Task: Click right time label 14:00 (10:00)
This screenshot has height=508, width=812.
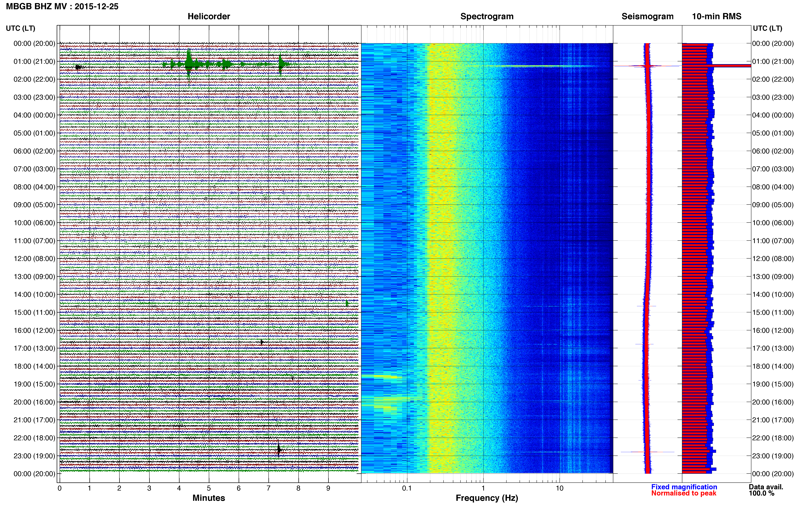Action: pos(773,295)
